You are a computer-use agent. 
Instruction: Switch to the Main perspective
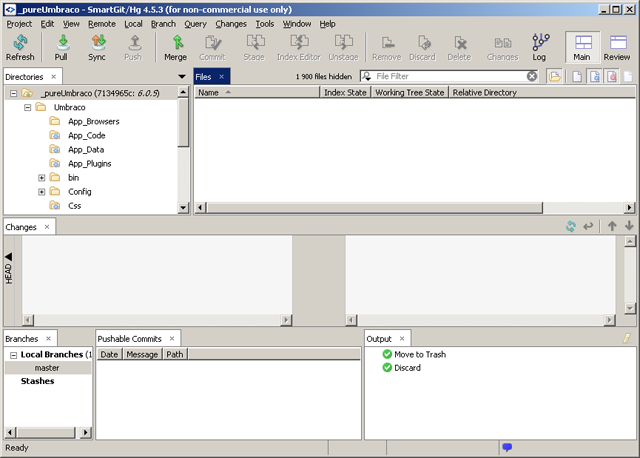click(581, 46)
